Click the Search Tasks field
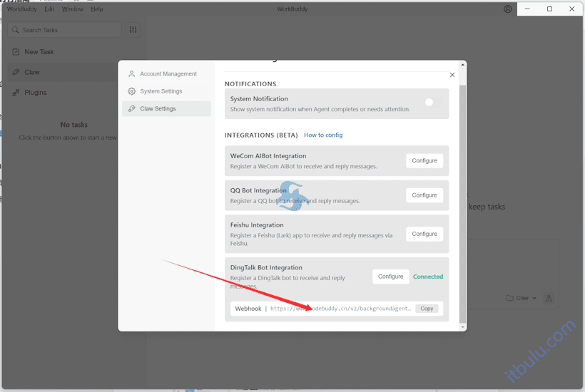 [x=68, y=30]
